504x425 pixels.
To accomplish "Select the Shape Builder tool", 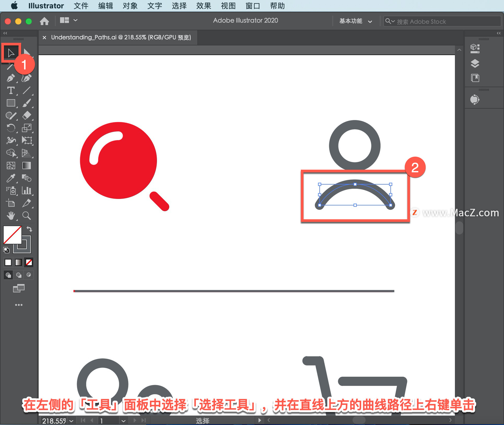I will click(x=11, y=153).
